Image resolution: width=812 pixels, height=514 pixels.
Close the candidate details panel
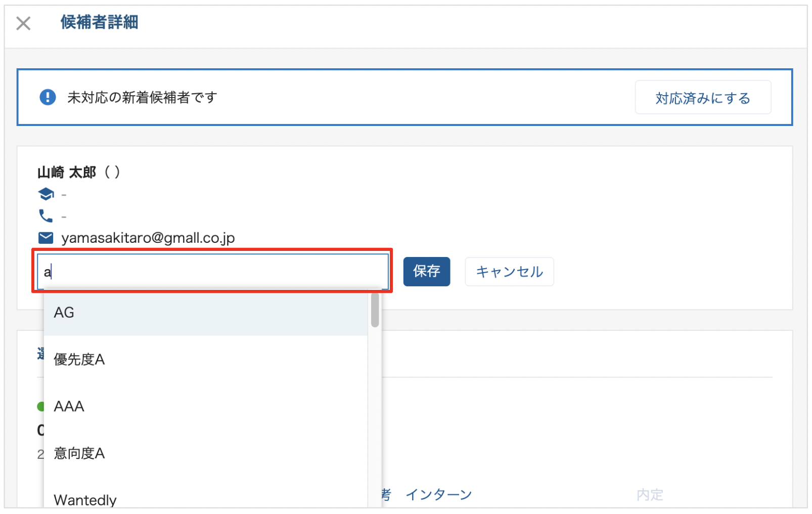(x=23, y=23)
